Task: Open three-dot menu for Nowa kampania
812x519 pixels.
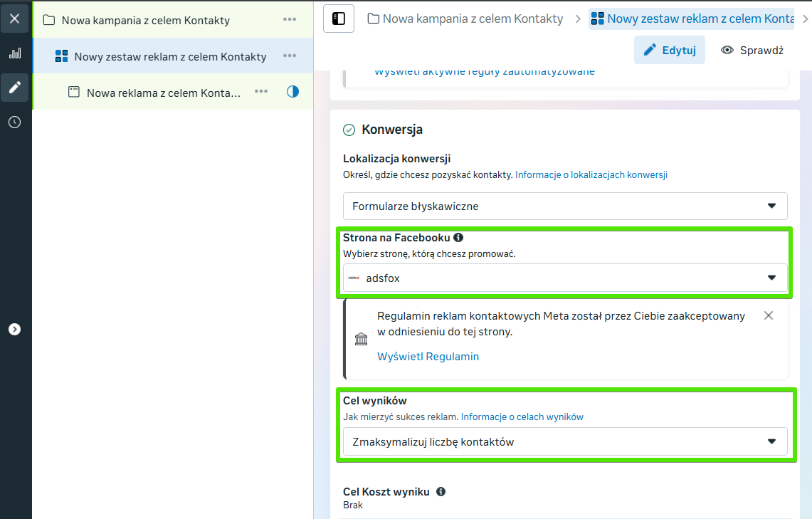Action: (289, 20)
